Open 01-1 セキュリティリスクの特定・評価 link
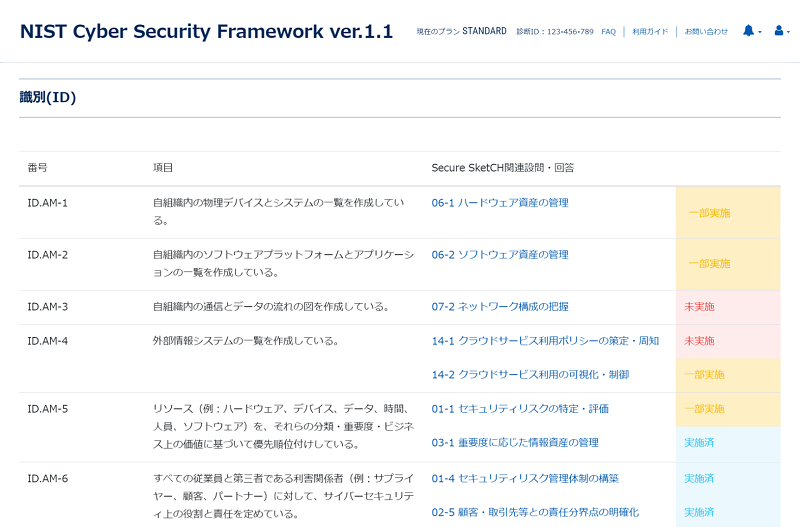The width and height of the screenshot is (800, 527). 520,409
